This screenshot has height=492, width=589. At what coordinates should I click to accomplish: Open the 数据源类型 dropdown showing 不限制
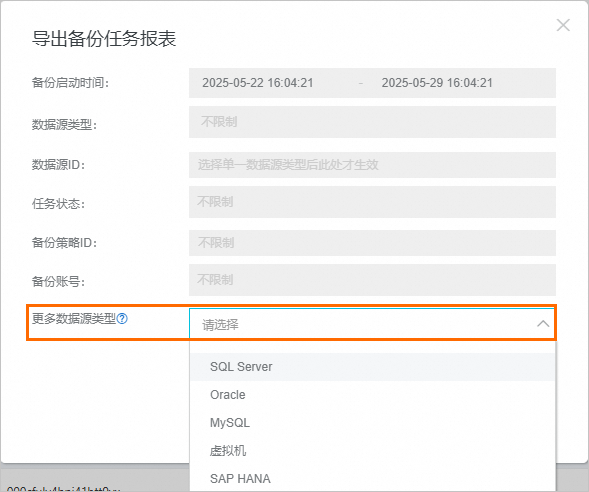click(x=372, y=122)
